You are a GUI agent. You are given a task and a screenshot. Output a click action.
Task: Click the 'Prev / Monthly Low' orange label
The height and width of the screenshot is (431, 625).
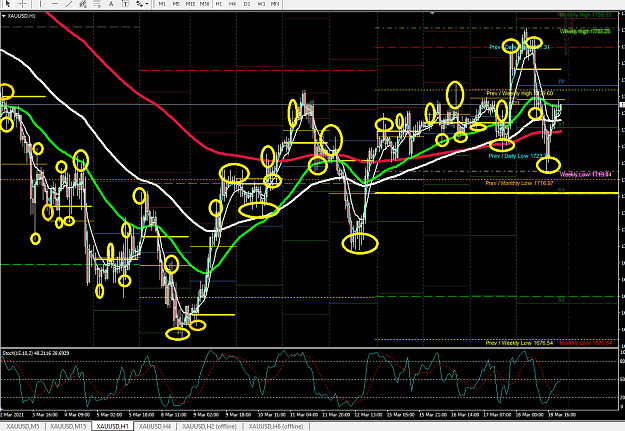coord(519,183)
